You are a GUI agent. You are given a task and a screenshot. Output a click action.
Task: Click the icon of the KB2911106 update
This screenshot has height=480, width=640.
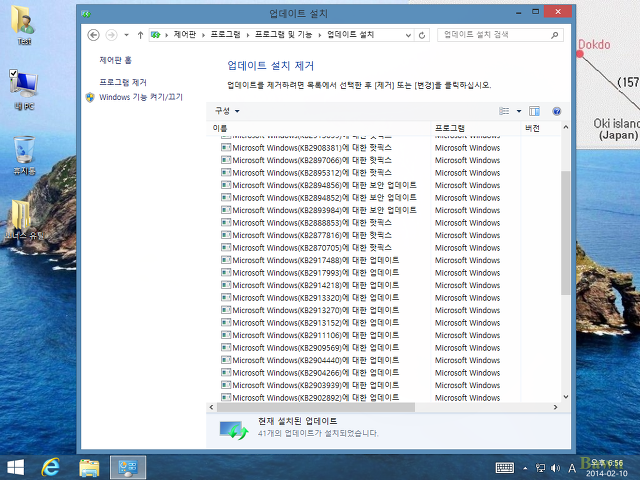[x=226, y=335]
